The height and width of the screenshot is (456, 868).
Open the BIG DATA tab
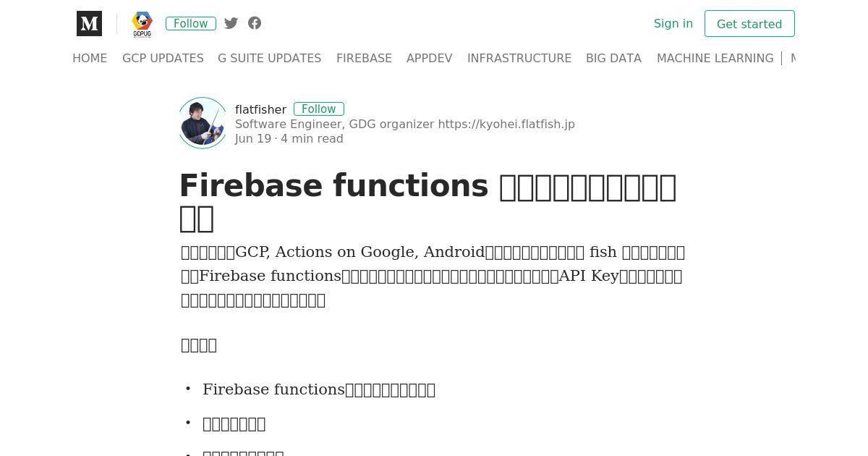613,58
